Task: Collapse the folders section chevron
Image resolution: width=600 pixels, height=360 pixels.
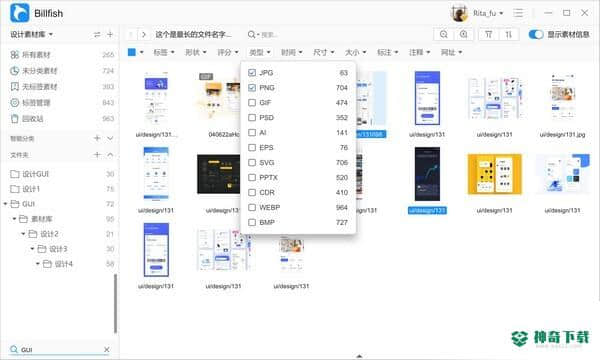Action: coord(110,155)
